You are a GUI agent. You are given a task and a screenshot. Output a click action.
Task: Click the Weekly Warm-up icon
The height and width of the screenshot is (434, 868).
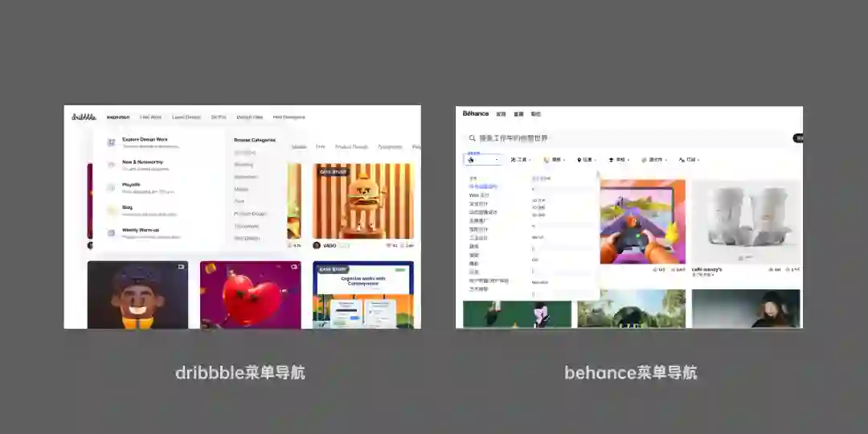coord(111,232)
